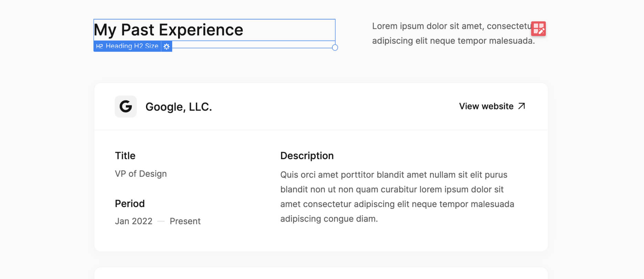The height and width of the screenshot is (279, 644).
Task: Click the H2 badge on the heading tag
Action: [x=99, y=46]
